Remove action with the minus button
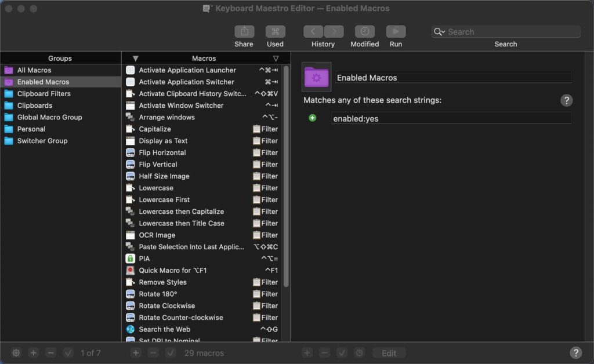Image resolution: width=594 pixels, height=364 pixels. [324, 352]
